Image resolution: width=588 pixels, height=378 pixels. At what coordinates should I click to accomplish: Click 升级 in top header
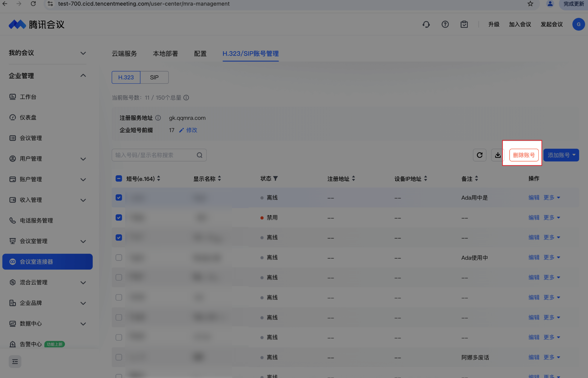[494, 24]
